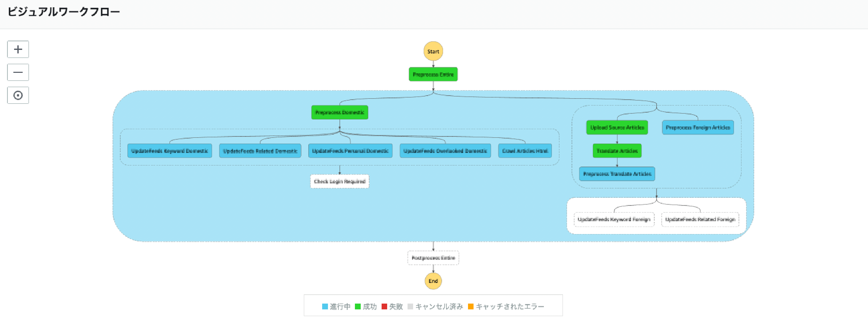
Task: Select the Preprocess Translate Articles state
Action: (617, 174)
